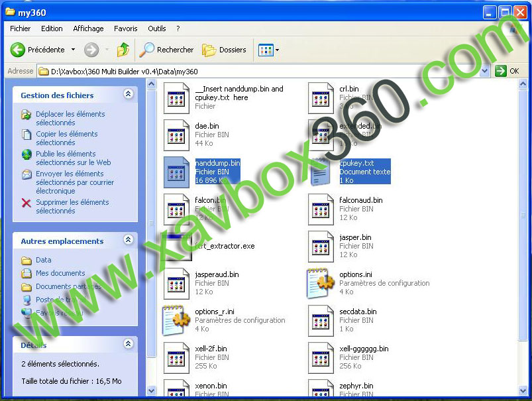This screenshot has width=532, height=401.
Task: Select the options_r.ini settings icon
Action: click(176, 321)
